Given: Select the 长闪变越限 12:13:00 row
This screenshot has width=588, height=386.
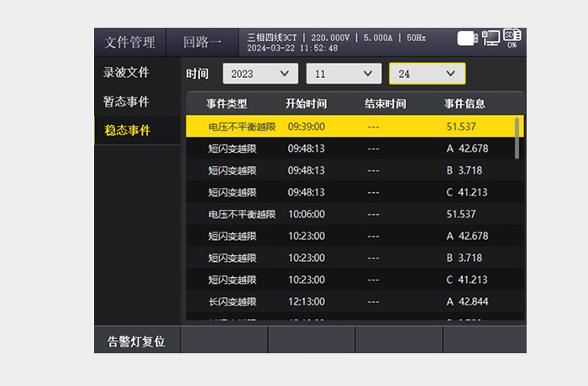Looking at the screenshot, I should pos(354,301).
